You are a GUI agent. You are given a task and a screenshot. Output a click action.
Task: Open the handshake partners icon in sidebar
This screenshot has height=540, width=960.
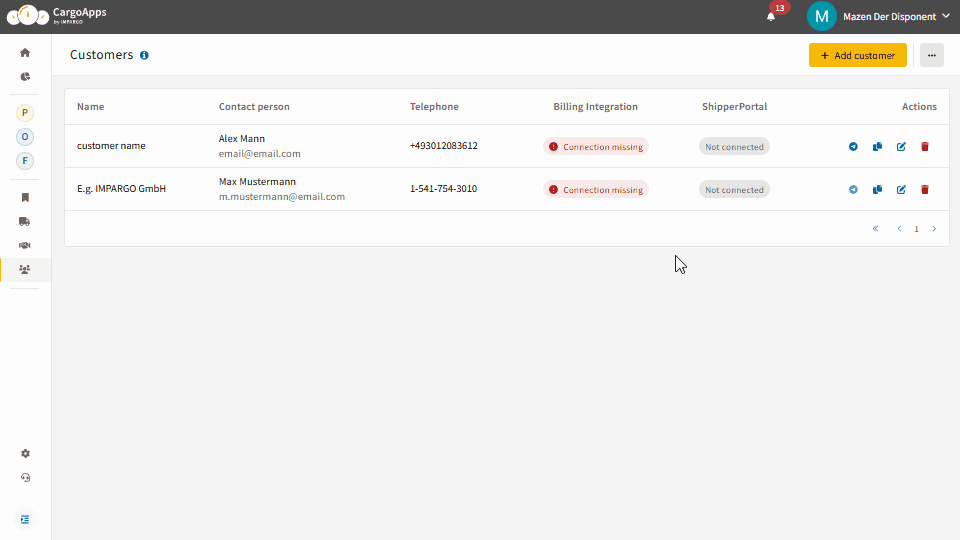tap(25, 246)
